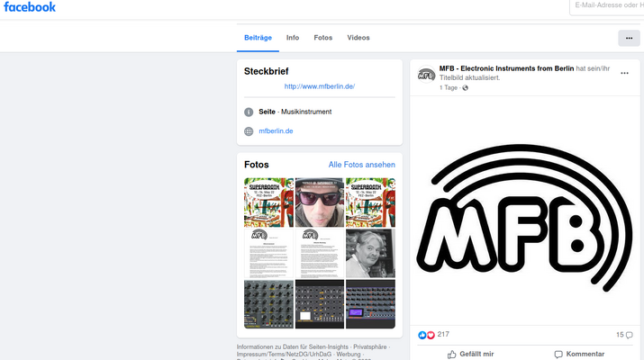Open http://www.mfberlin.de/ link in Steckbrief
644x360 pixels.
tap(320, 86)
